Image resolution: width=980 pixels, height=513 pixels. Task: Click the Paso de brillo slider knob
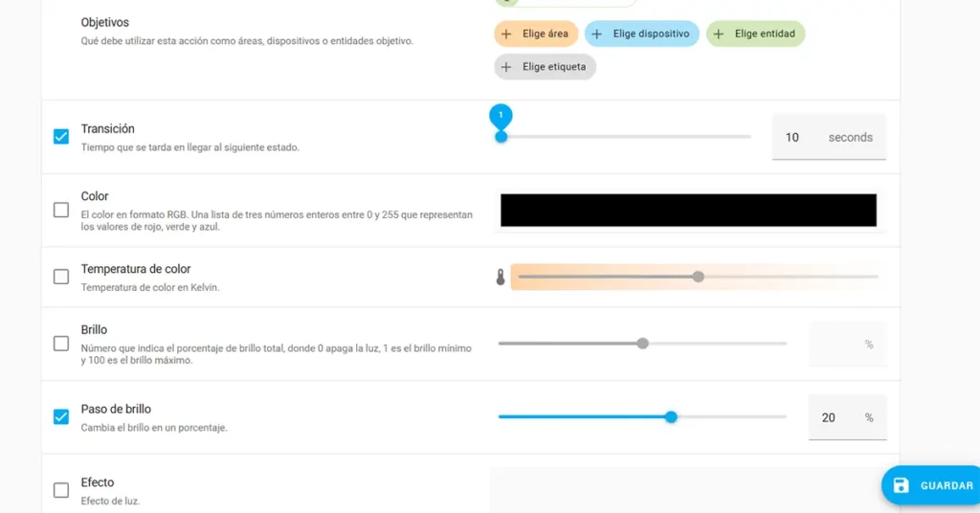coord(671,417)
